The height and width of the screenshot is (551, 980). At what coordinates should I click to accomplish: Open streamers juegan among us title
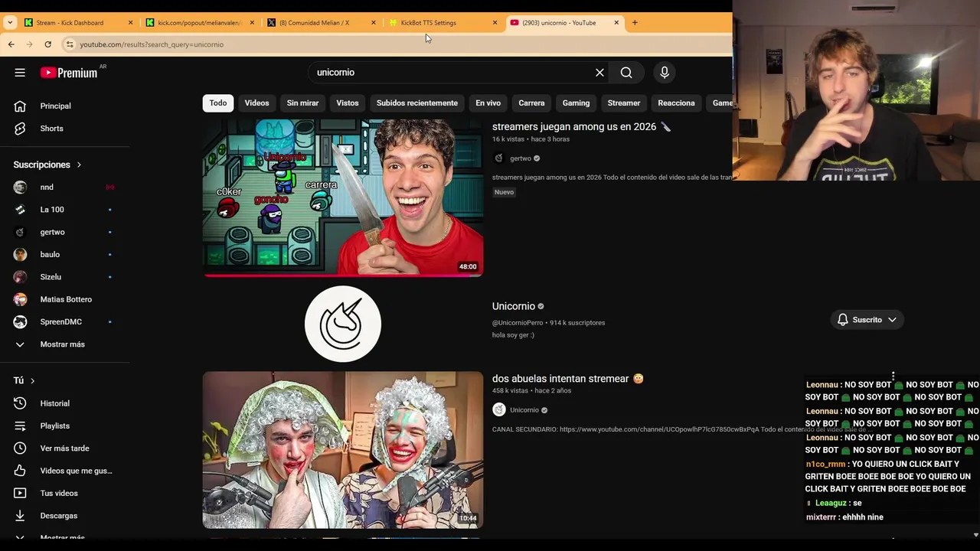point(582,127)
